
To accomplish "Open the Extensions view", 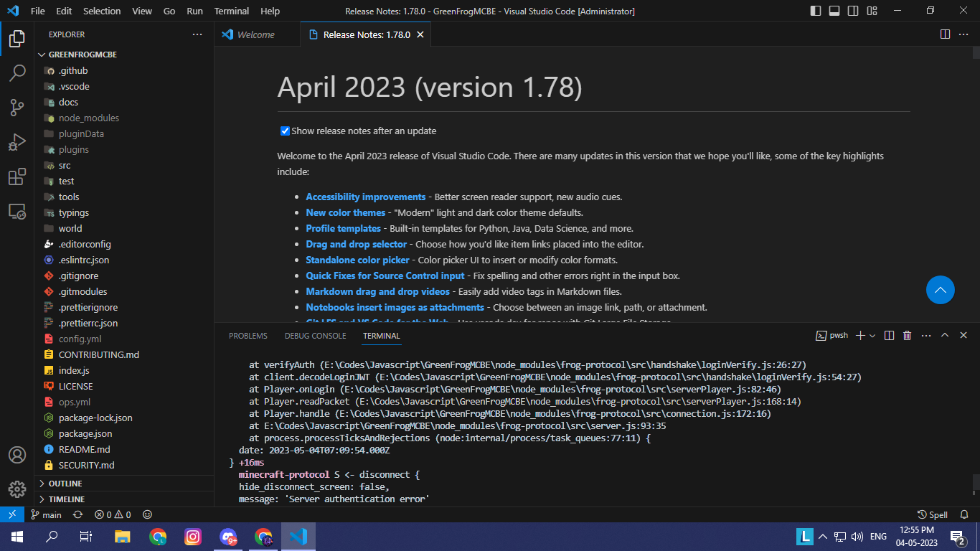I will (x=17, y=176).
